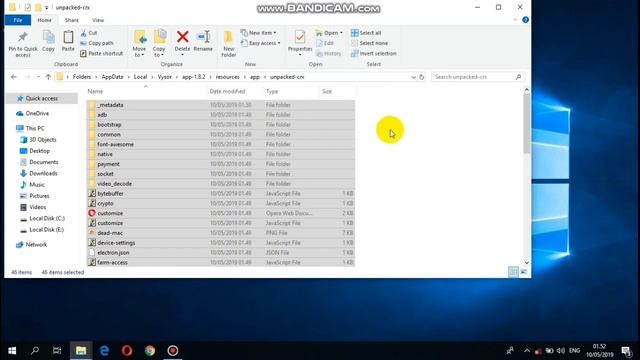Select the electron.json file
Image resolution: width=640 pixels, height=360 pixels.
(x=221, y=252)
